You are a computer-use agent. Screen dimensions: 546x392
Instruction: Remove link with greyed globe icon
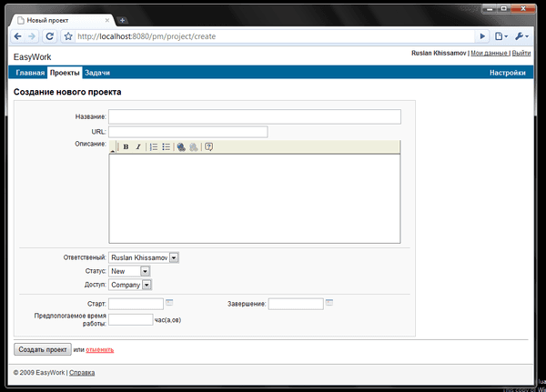click(x=194, y=147)
